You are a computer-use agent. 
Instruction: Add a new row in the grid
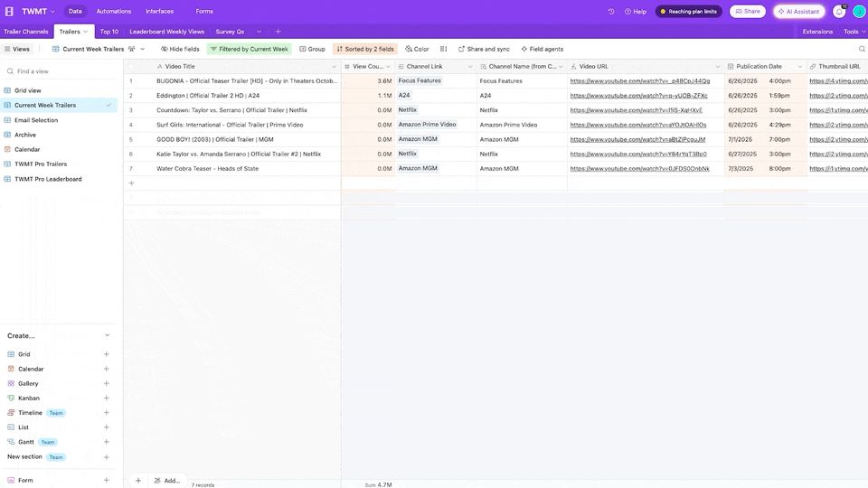132,183
